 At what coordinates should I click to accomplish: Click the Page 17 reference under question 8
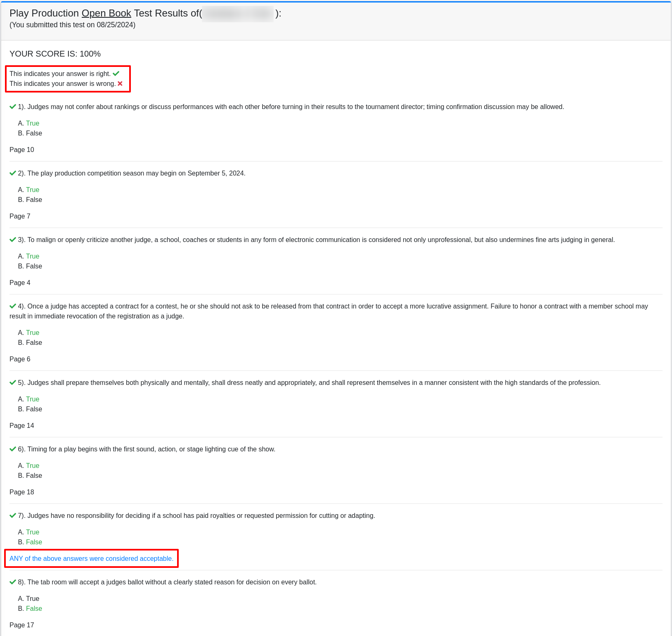[x=22, y=625]
